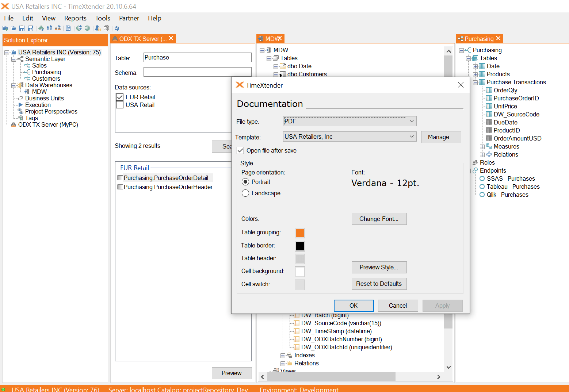Viewport: 569px width, 392px height.
Task: Click the New Project folder icon in toolbar
Action: tap(5, 28)
